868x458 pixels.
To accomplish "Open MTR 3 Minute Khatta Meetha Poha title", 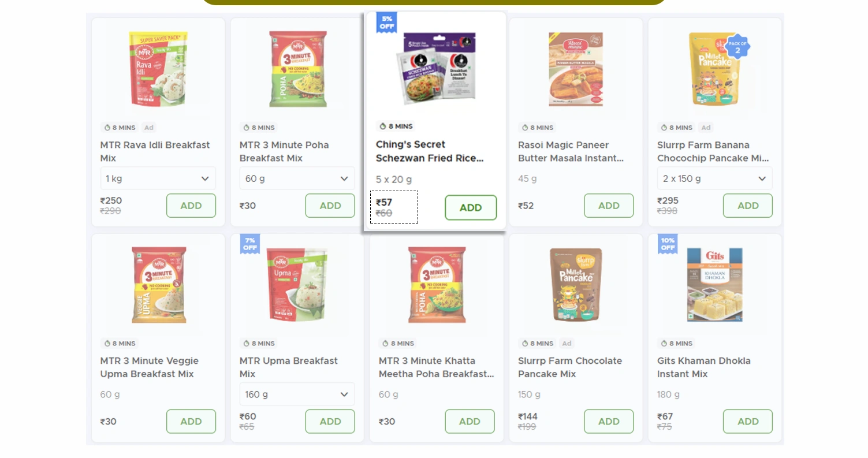I will pyautogui.click(x=436, y=367).
